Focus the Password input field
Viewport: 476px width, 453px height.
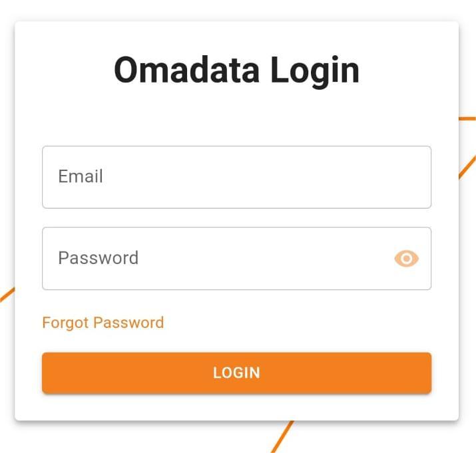236,259
